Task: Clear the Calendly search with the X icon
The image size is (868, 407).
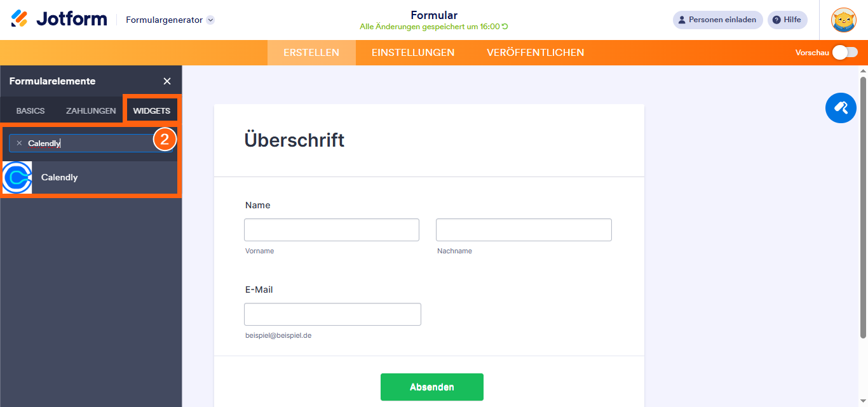Action: (x=19, y=142)
